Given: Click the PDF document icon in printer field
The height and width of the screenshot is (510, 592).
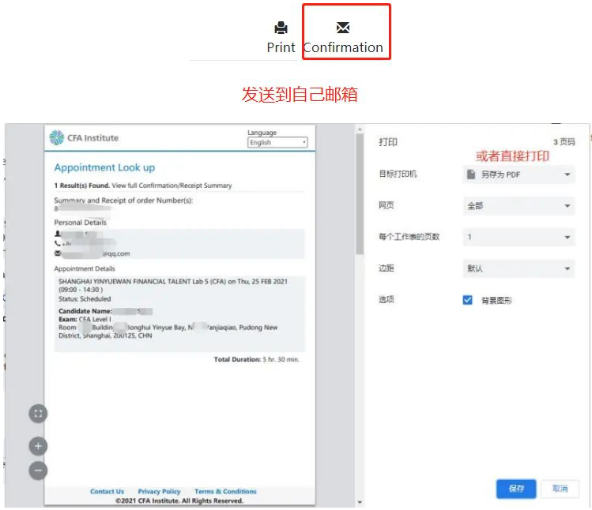Looking at the screenshot, I should pos(471,174).
